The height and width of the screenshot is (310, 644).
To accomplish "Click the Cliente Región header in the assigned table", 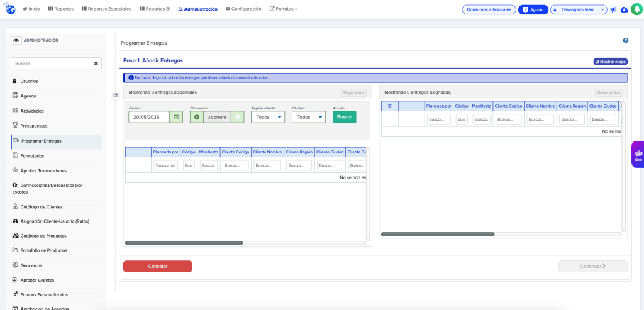I will [x=572, y=106].
